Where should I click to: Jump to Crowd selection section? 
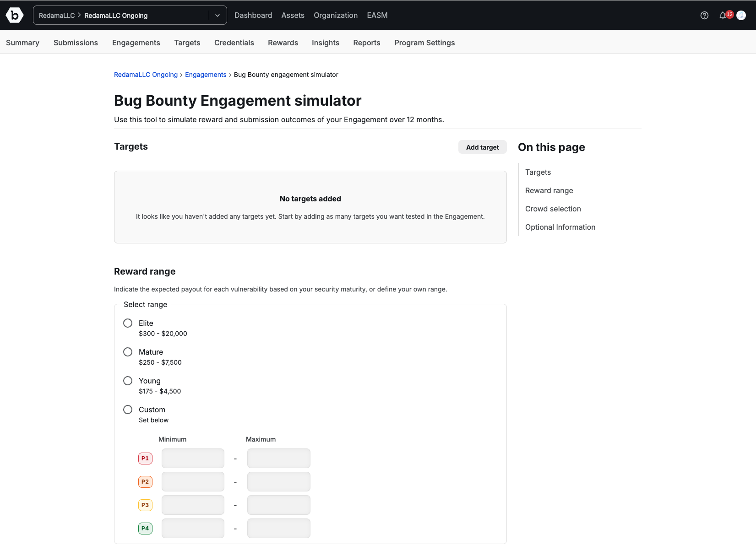tap(553, 209)
